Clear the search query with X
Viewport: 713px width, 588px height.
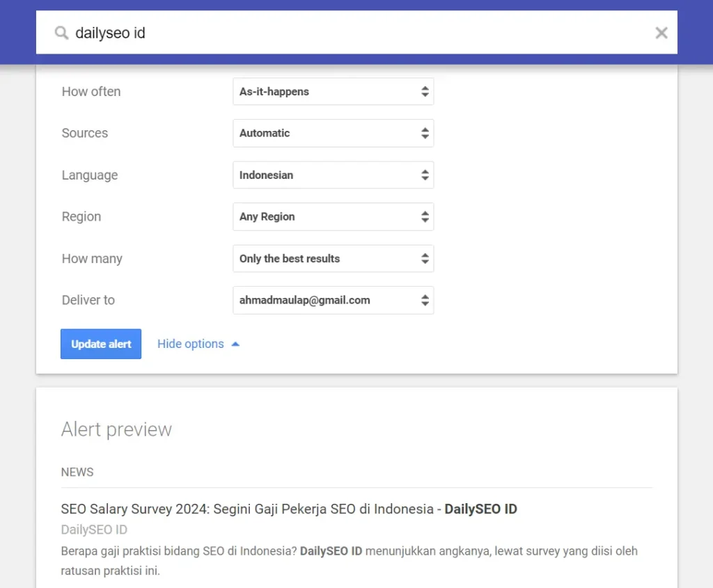661,33
